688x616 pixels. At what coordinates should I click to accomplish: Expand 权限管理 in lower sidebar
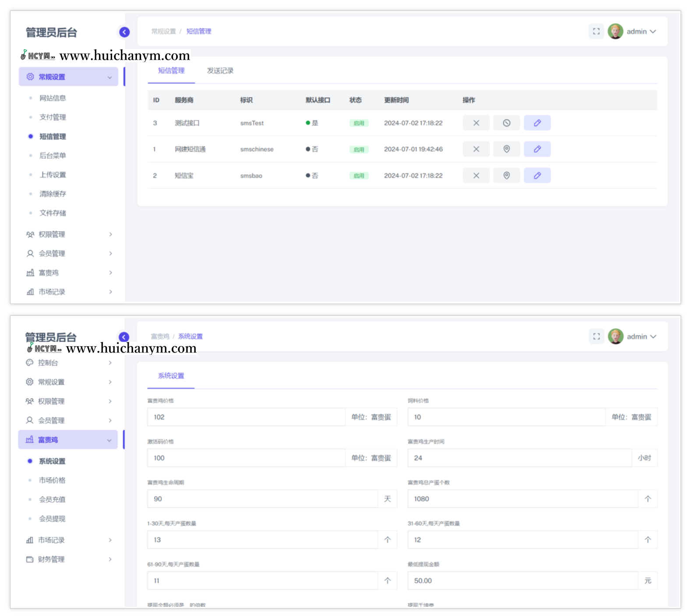click(x=68, y=401)
